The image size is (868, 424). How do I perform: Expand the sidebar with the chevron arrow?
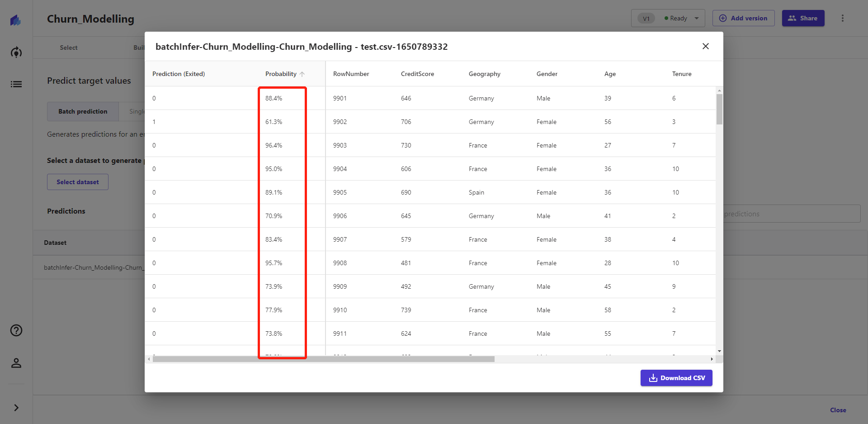[16, 408]
